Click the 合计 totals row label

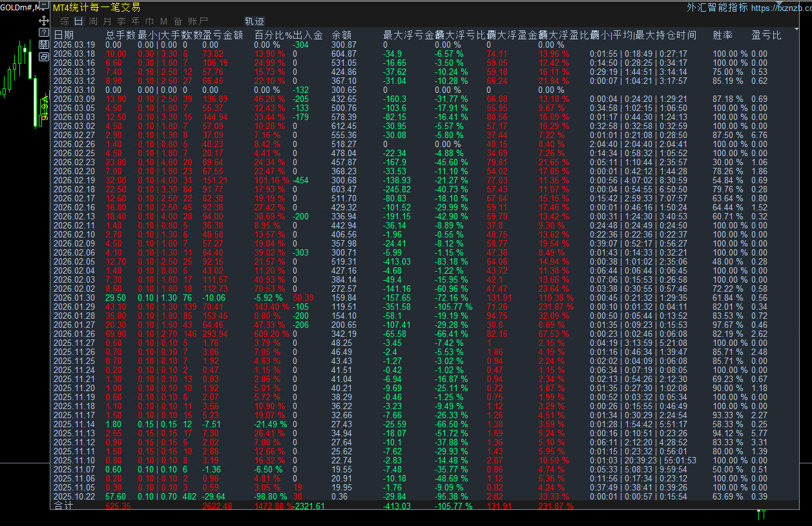point(64,505)
